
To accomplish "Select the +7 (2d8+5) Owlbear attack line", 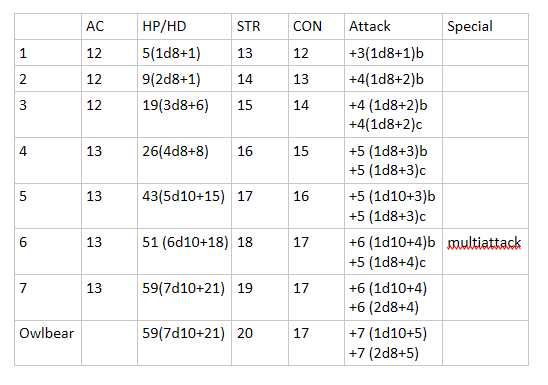I will click(x=383, y=353).
